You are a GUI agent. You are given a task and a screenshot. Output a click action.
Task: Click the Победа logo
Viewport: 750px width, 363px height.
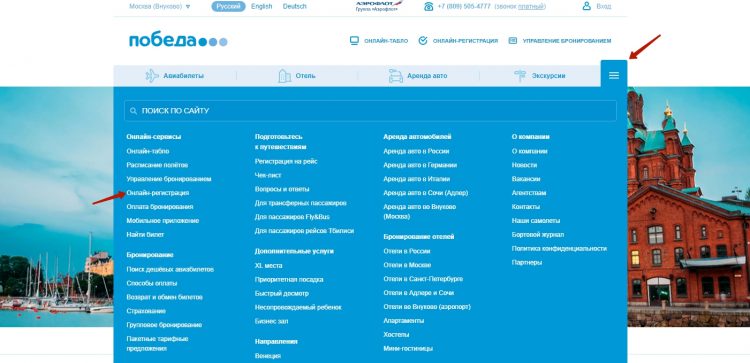click(178, 41)
